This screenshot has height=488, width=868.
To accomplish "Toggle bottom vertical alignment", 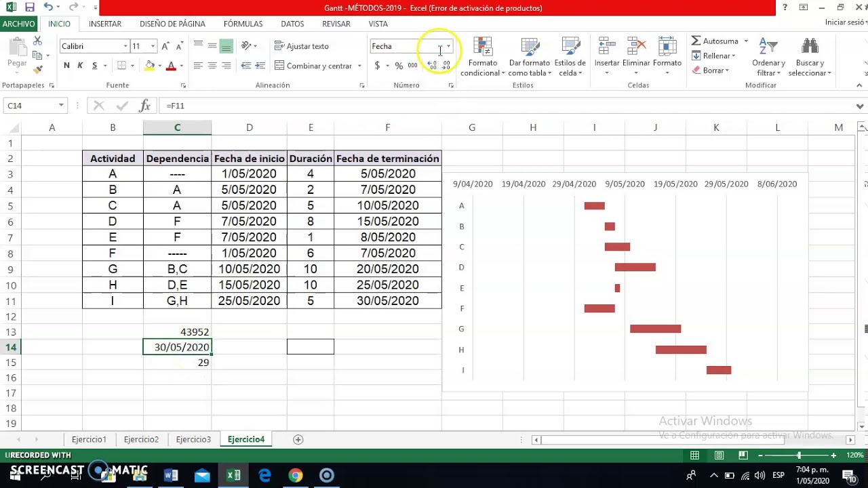I will click(226, 46).
